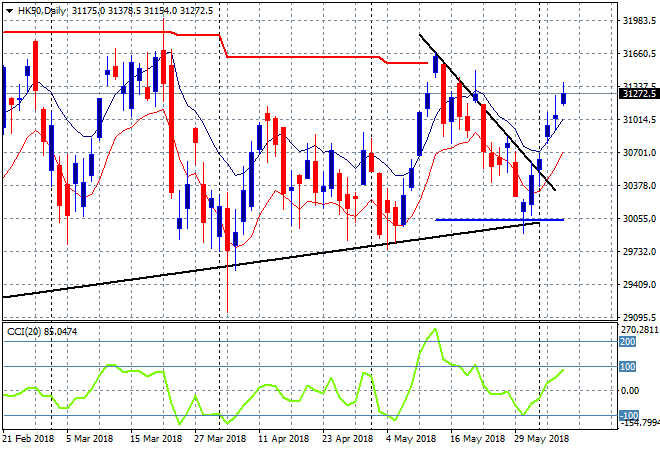Screen dimensions: 660x450
Task: Click the 31014.5 price axis label
Action: (639, 120)
